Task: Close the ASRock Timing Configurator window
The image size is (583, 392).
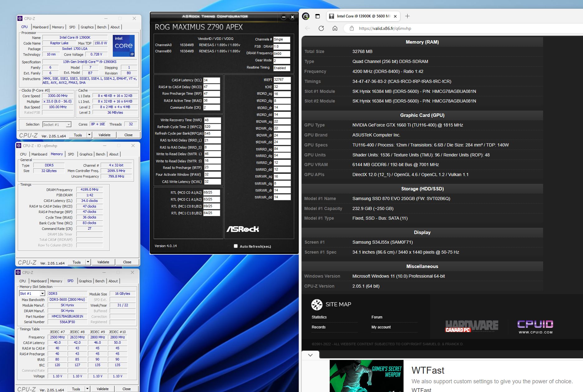Action: coord(292,17)
